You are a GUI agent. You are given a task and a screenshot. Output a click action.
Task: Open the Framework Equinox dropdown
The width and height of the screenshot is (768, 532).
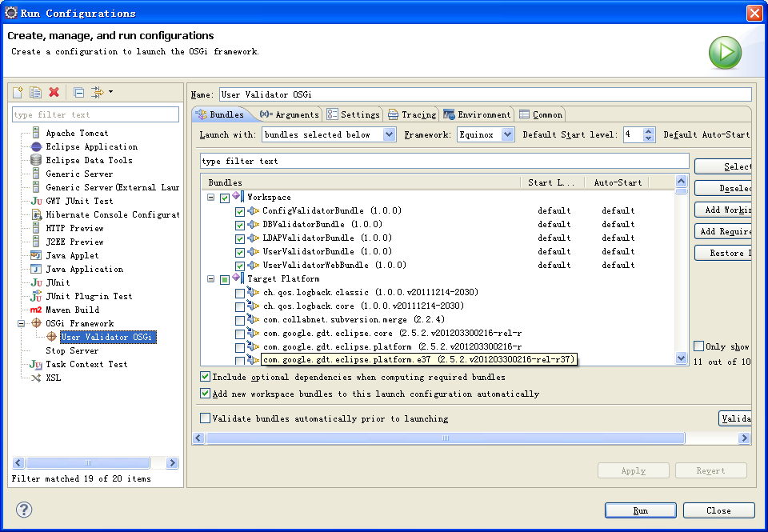508,134
